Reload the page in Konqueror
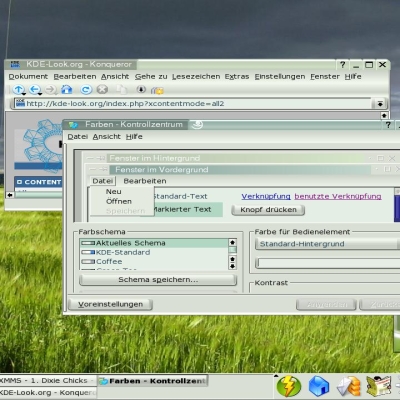 click(86, 89)
